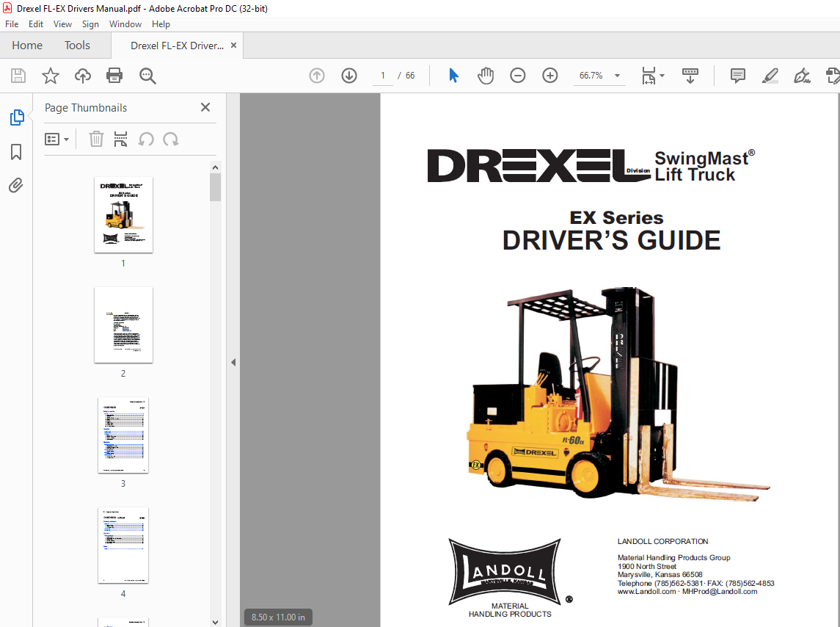
Task: Open the Sign document pen tool
Action: (x=802, y=76)
